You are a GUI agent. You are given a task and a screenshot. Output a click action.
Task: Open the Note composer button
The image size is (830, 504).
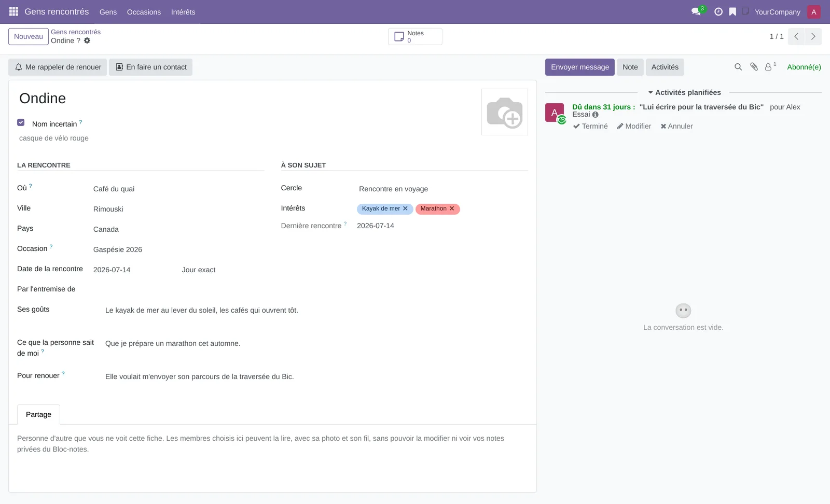630,67
